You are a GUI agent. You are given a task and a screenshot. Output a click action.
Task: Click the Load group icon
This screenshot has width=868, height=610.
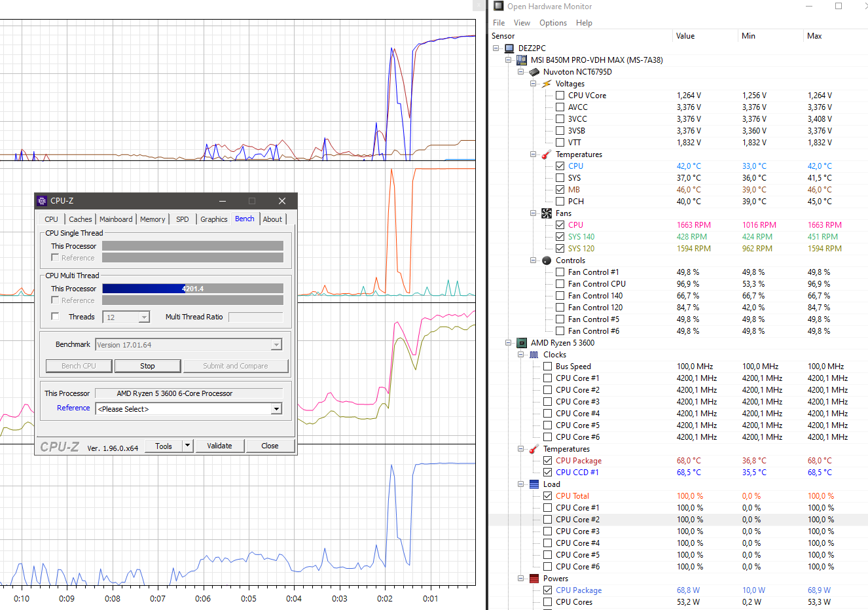click(534, 484)
